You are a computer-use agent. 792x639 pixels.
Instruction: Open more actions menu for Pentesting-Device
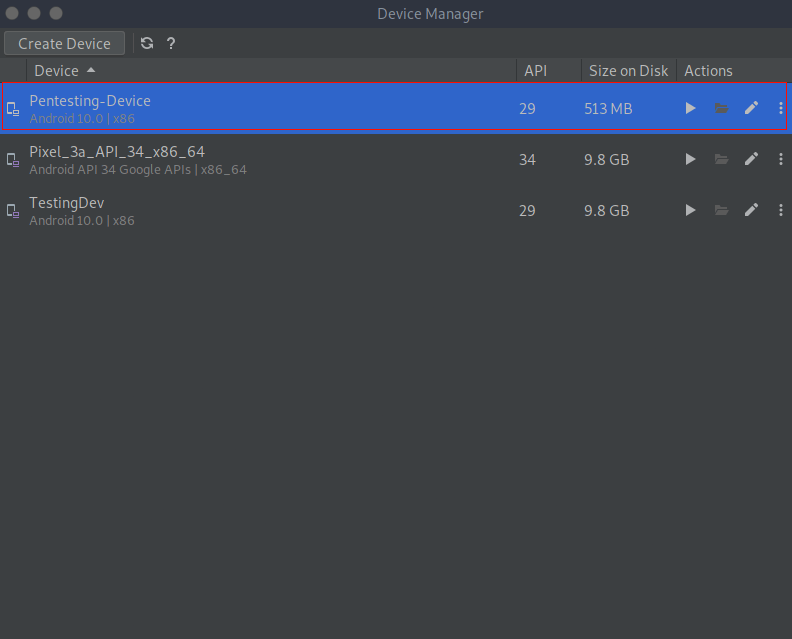tap(780, 108)
